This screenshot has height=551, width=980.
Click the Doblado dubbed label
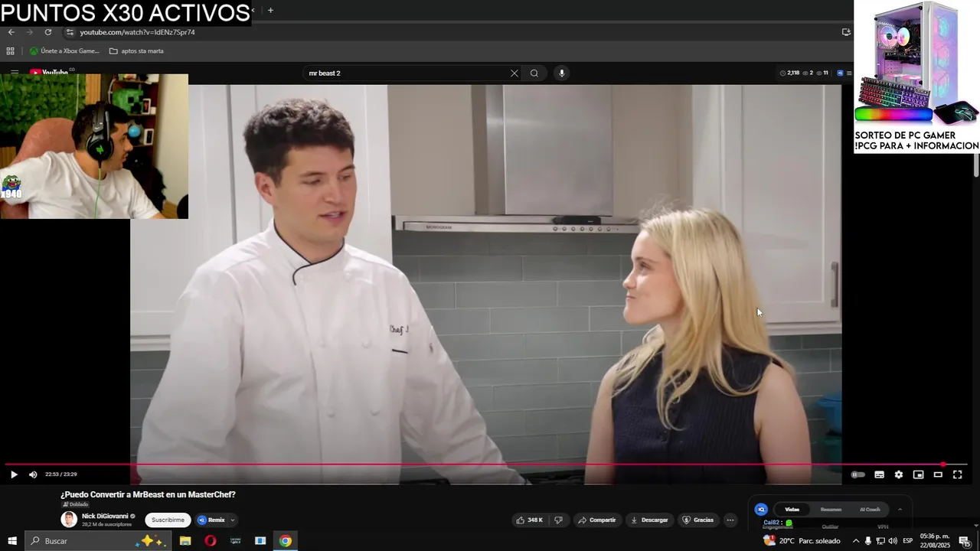click(x=75, y=504)
